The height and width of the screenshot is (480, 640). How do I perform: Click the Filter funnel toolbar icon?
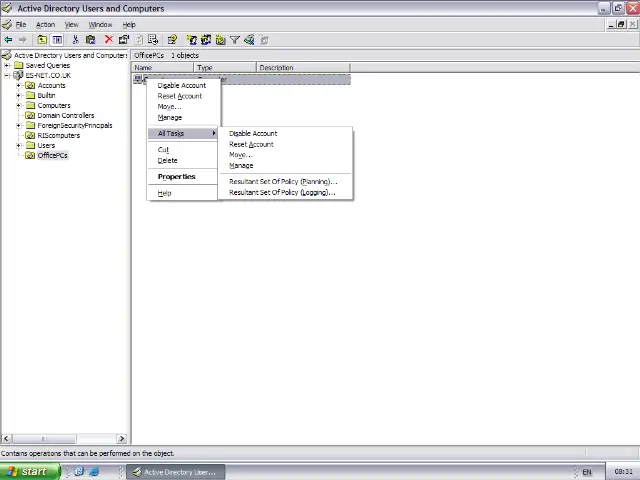click(235, 40)
